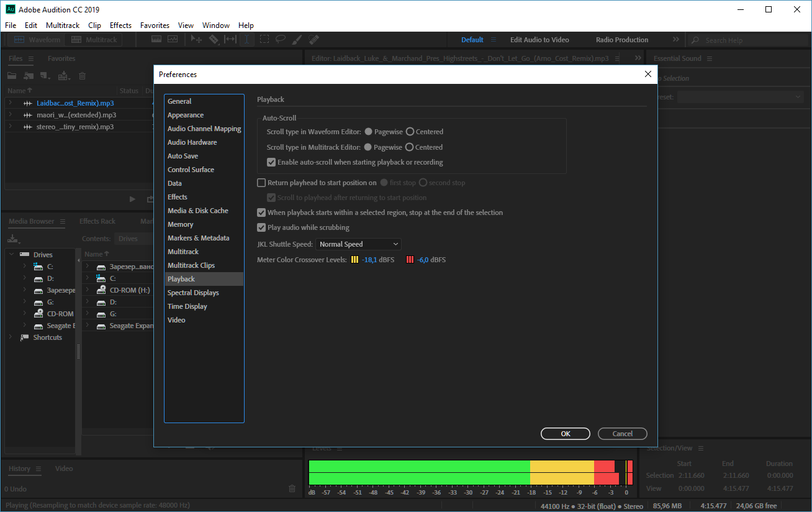Open the JKL Shuttle Speed dropdown
Screen dimensions: 812x512
[359, 244]
